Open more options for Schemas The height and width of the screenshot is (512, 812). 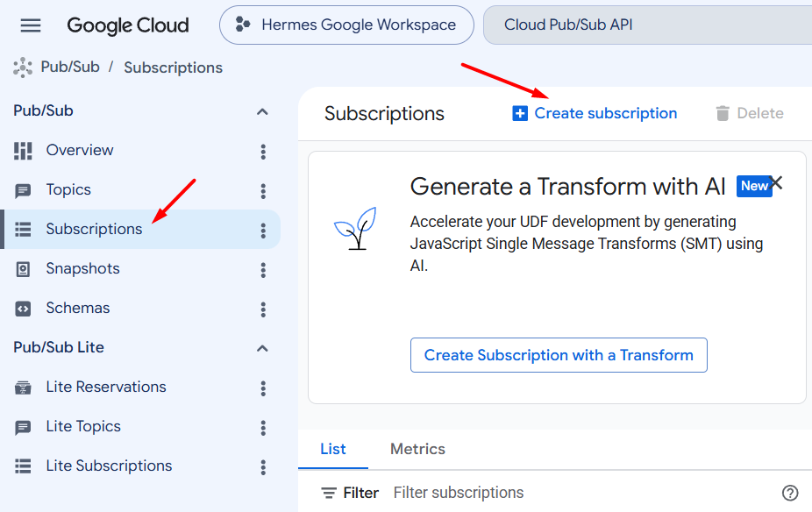(x=263, y=309)
